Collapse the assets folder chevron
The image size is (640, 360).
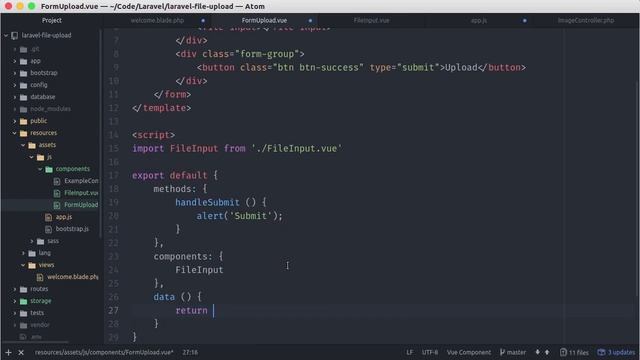tap(23, 145)
